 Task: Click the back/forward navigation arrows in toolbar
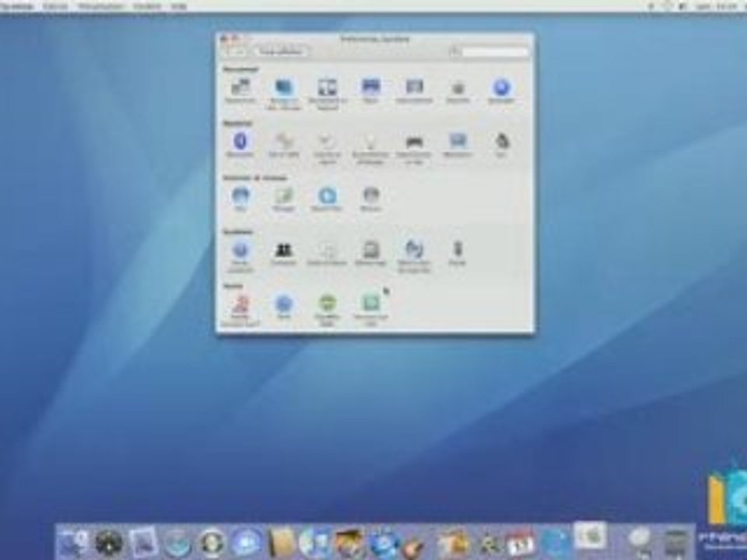(x=235, y=51)
